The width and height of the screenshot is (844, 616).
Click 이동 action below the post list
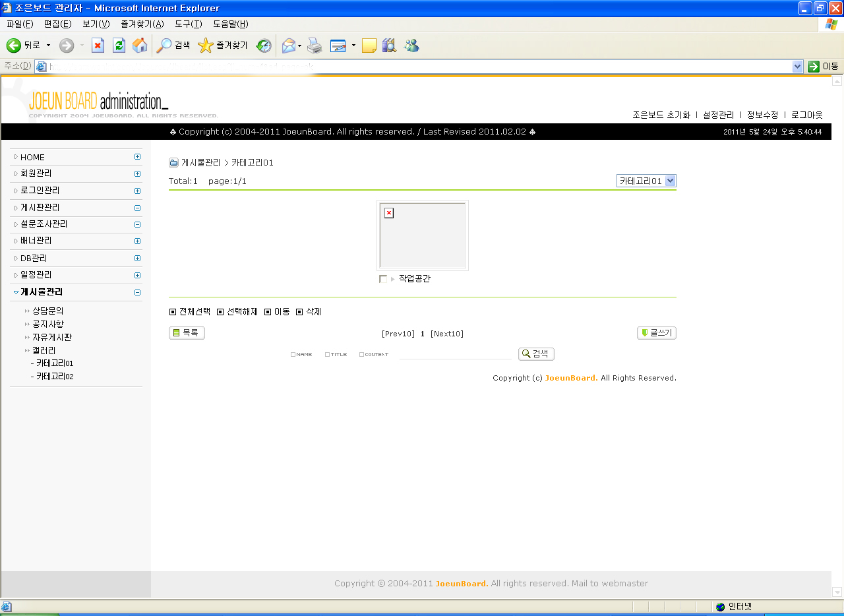277,311
